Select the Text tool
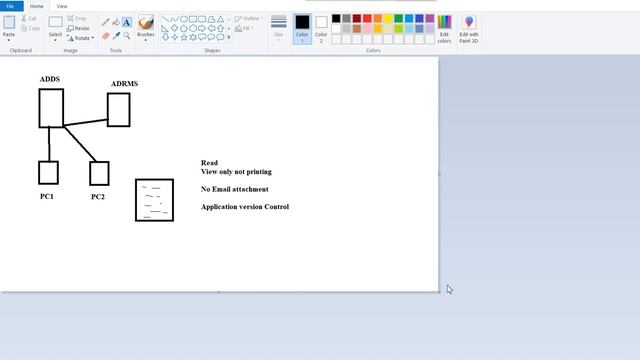Viewport: 640px width, 360px height. [x=127, y=22]
